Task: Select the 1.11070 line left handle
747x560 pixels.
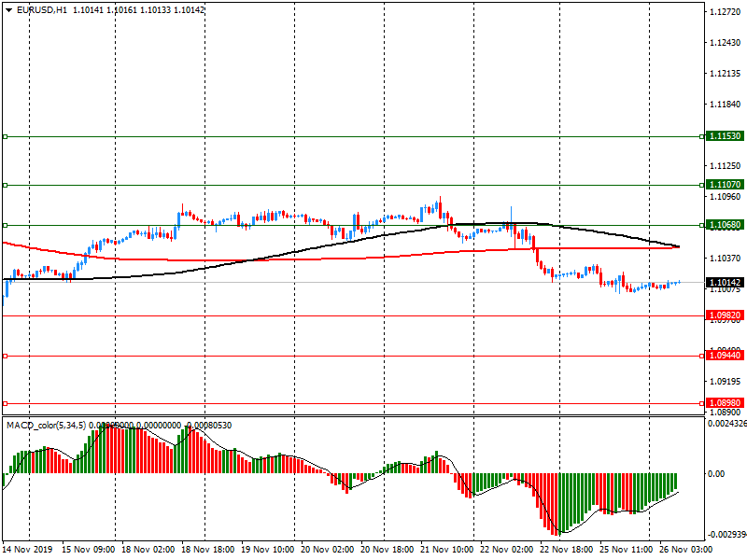Action: pos(6,185)
